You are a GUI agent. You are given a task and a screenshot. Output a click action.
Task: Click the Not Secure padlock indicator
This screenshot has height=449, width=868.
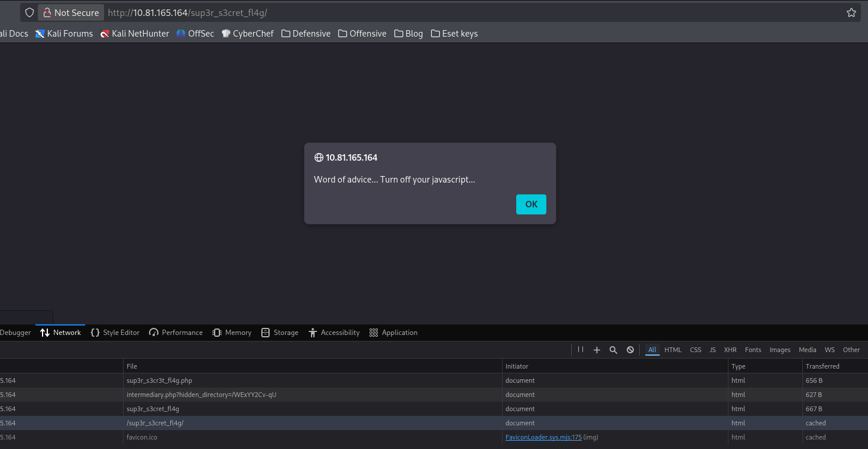70,12
